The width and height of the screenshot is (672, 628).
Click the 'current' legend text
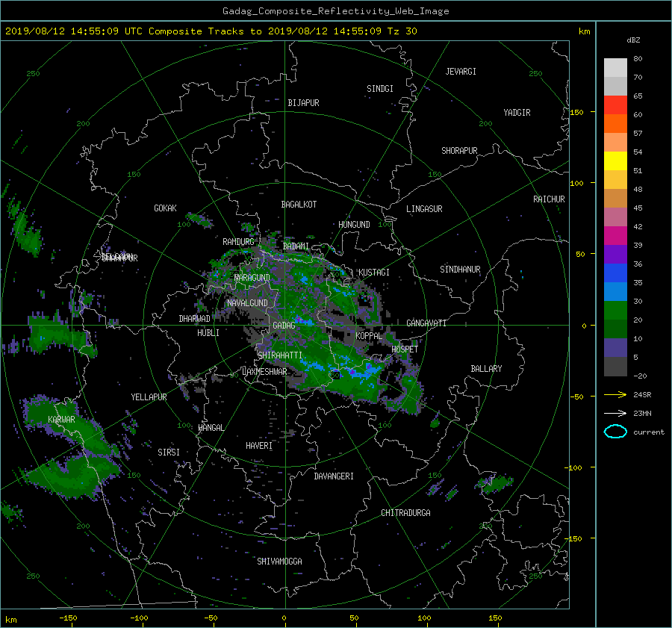click(648, 432)
